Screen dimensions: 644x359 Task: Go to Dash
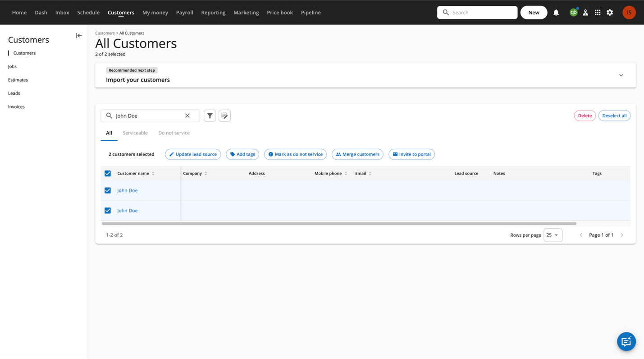[41, 13]
